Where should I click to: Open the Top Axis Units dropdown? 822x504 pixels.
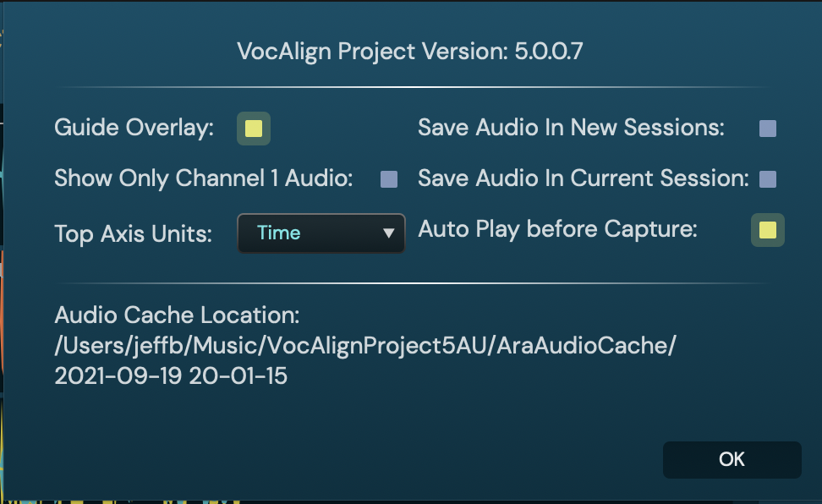click(321, 233)
